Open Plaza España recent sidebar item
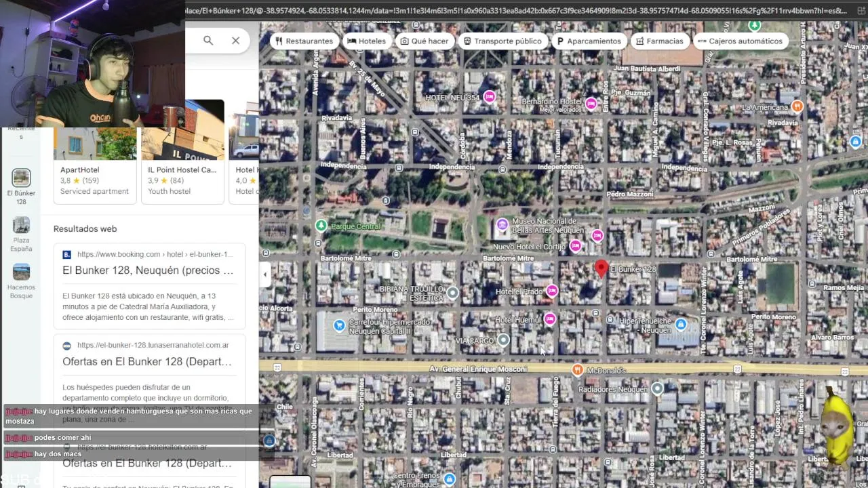Image resolution: width=868 pixels, height=488 pixels. coord(21,235)
